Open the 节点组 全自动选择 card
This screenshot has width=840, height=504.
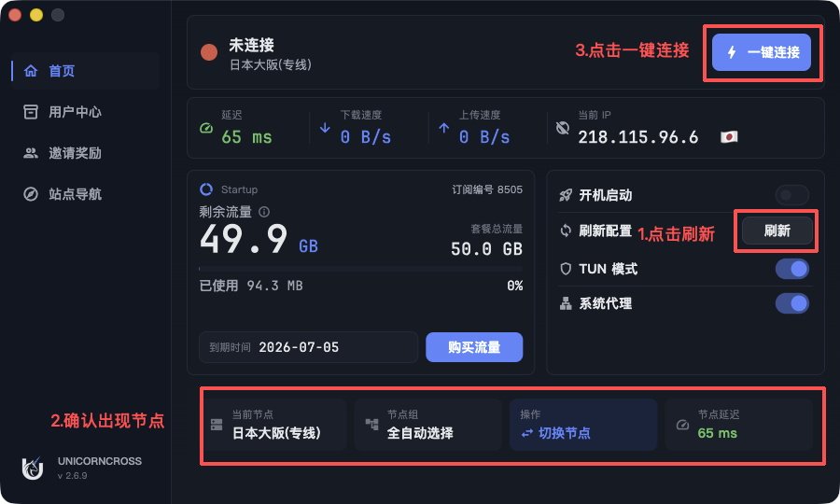[428, 424]
